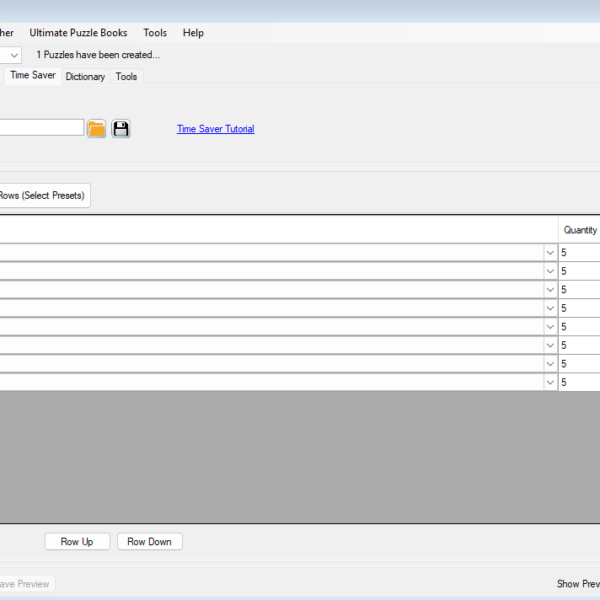
Task: Expand the first table row's dropdown arrow
Action: [x=550, y=253]
